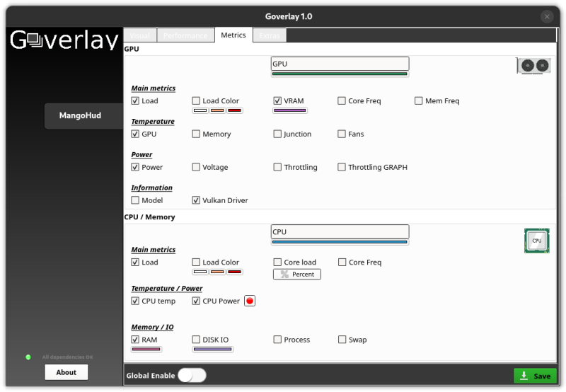Screen dimensions: 566x392
Task: Change the DISK IO purple color swatch
Action: 213,349
